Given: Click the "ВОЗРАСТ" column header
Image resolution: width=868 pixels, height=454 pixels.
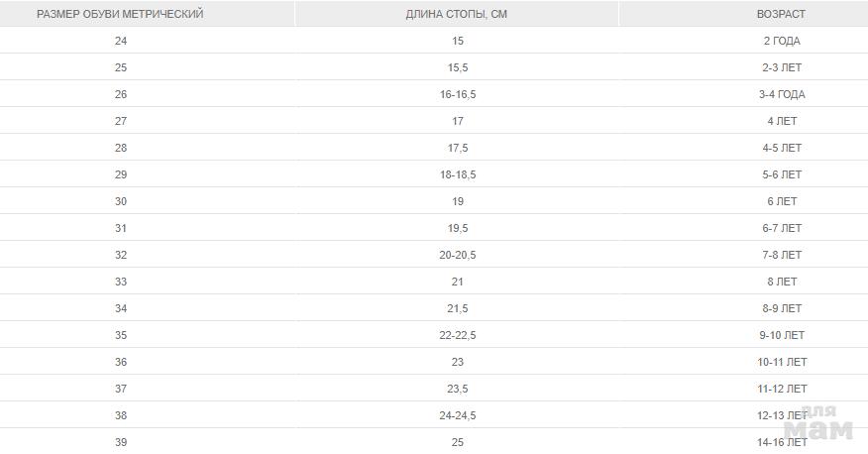Looking at the screenshot, I should click(x=781, y=14).
